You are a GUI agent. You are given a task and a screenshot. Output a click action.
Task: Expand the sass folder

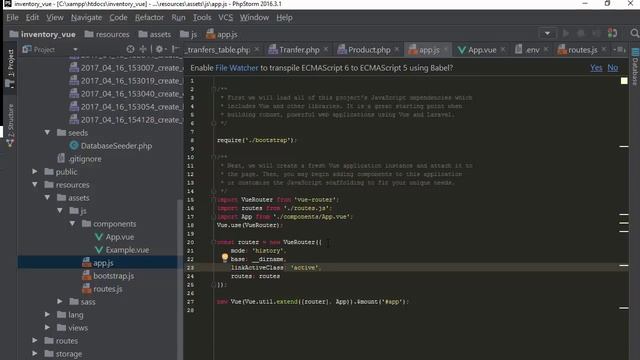pyautogui.click(x=60, y=301)
